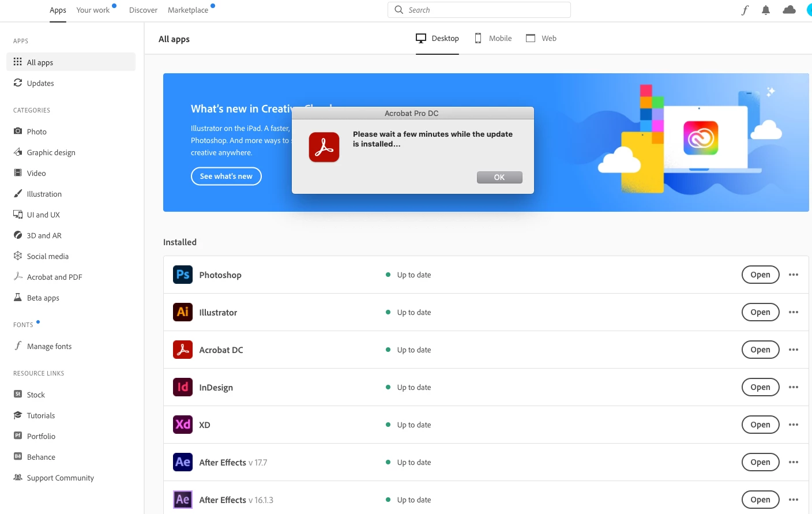Click the Acrobat DC app icon in list

183,350
